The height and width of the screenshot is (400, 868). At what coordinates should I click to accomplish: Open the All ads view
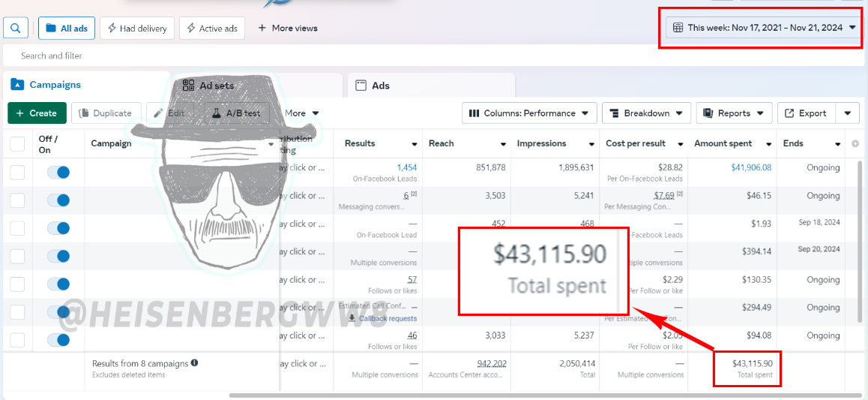(67, 28)
